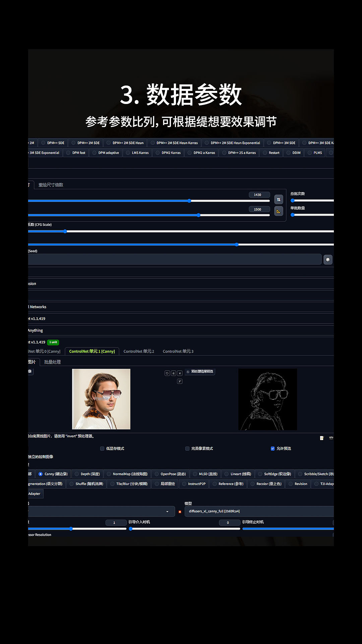Viewport: 362px width, 644px height.
Task: Select Recolor (重上色) control type
Action: click(x=266, y=484)
